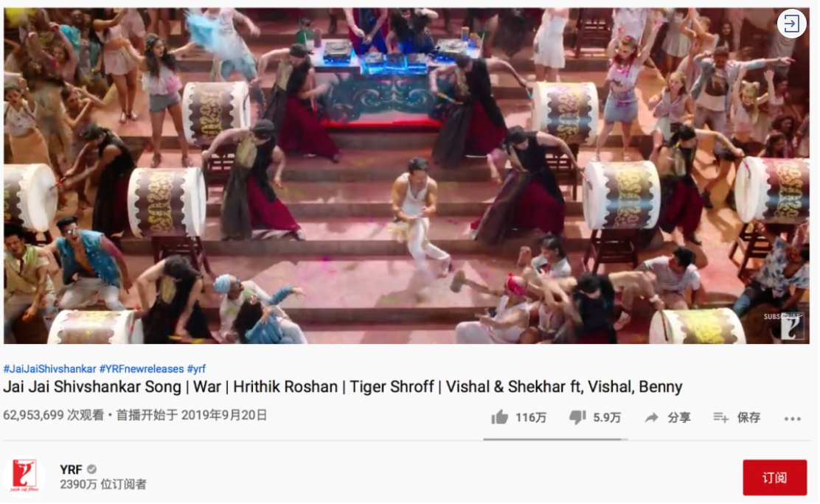Open the three-dot more actions menu
The image size is (820, 504).
792,419
